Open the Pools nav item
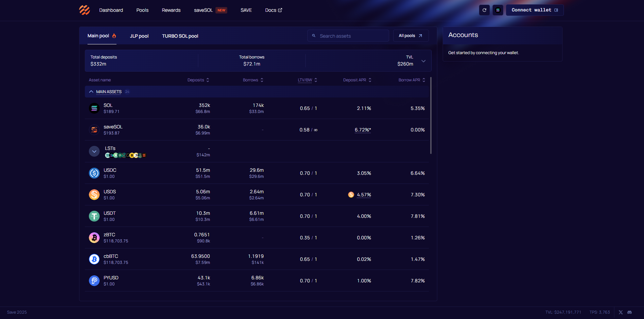 pyautogui.click(x=142, y=10)
